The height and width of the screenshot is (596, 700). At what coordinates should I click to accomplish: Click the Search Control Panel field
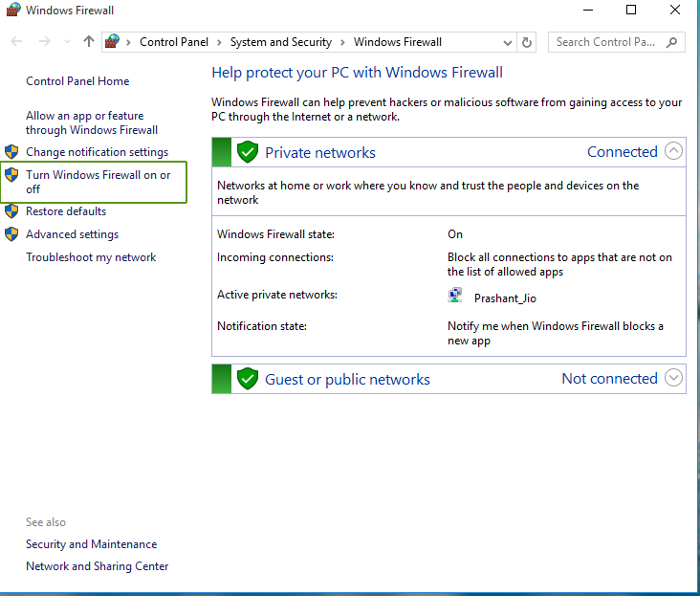coord(616,42)
